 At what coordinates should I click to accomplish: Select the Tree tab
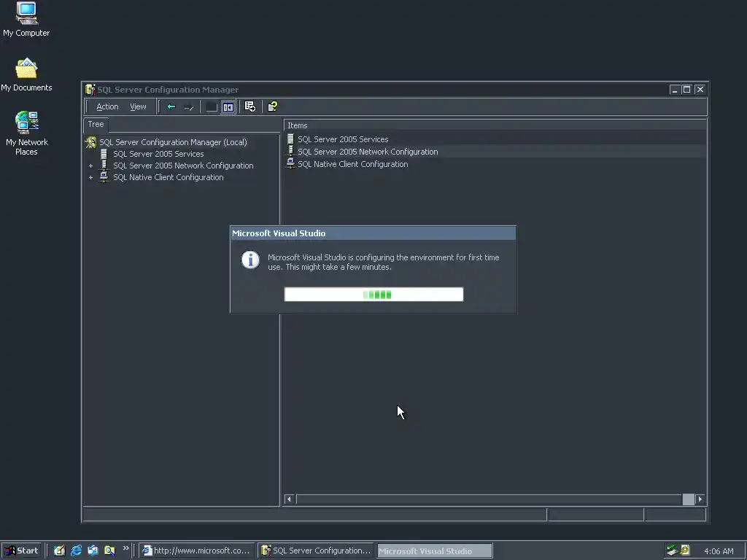point(96,124)
